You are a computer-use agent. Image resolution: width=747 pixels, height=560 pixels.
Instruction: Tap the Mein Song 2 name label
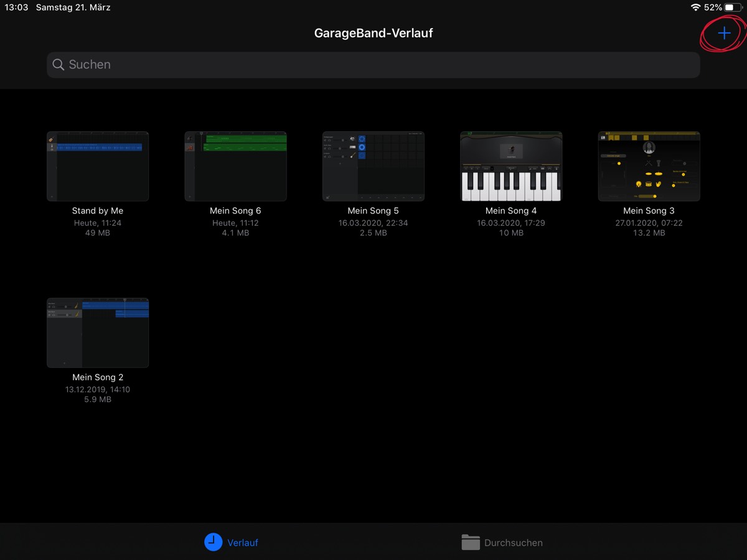[x=98, y=377]
